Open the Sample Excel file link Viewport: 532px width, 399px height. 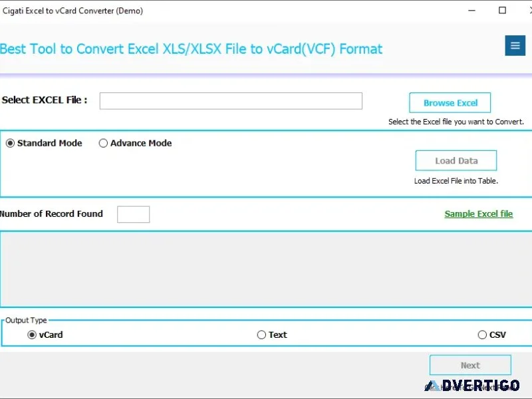[x=478, y=213]
